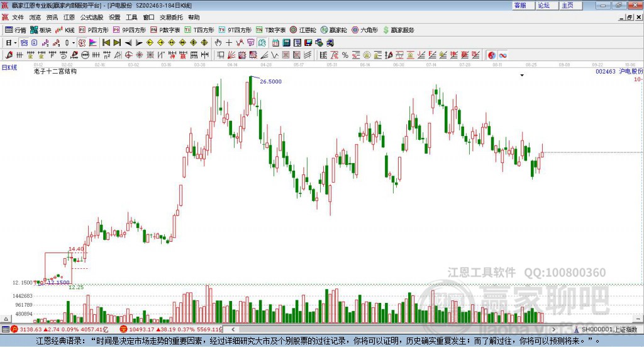Select the crosshair cursor tool
This screenshot has height=347, width=644.
point(229,43)
